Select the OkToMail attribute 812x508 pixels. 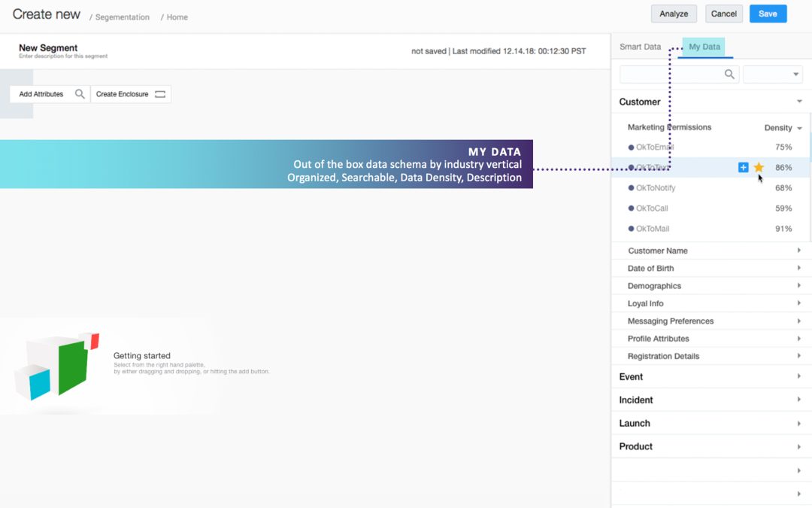tap(653, 229)
